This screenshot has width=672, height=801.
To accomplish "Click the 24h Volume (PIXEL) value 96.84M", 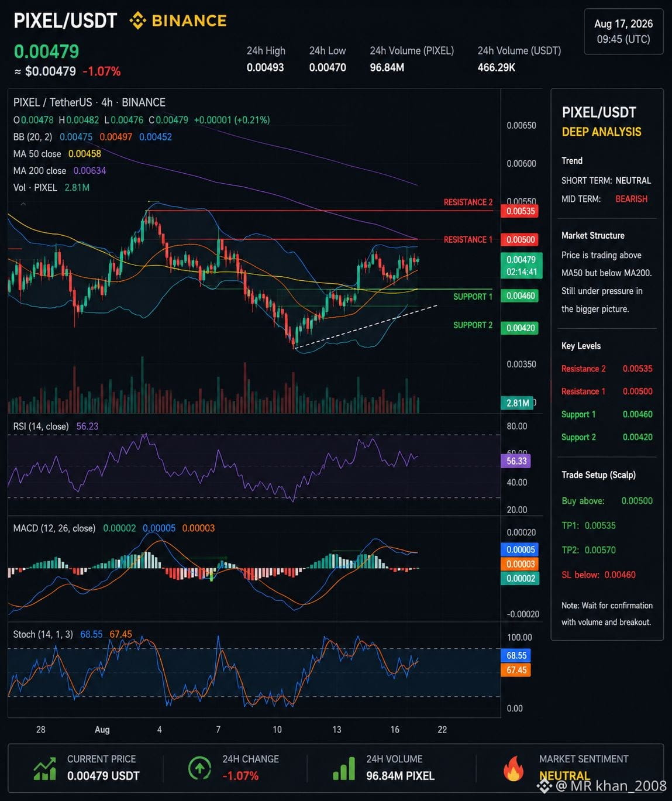I will pyautogui.click(x=387, y=67).
